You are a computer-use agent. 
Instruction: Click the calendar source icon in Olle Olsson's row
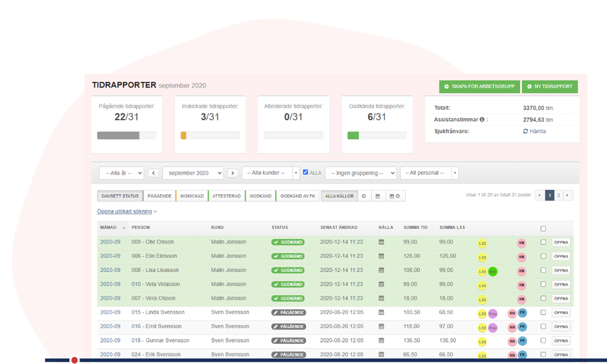point(381,242)
